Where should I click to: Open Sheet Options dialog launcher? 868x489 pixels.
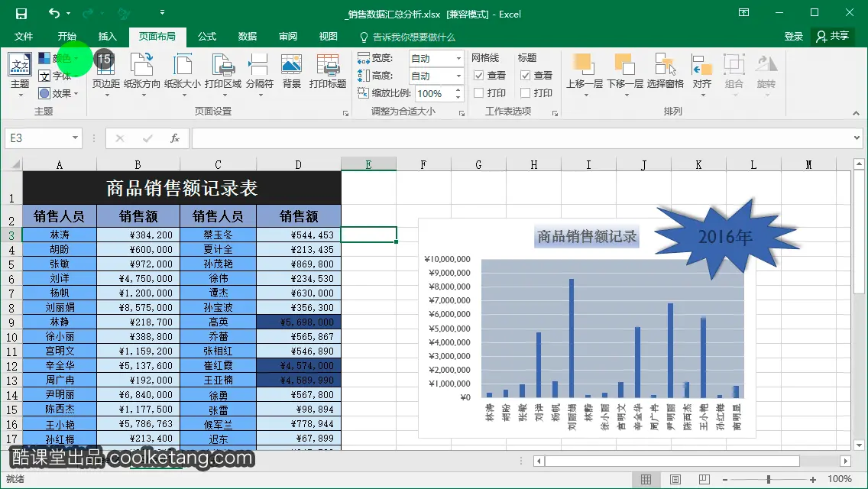(555, 113)
